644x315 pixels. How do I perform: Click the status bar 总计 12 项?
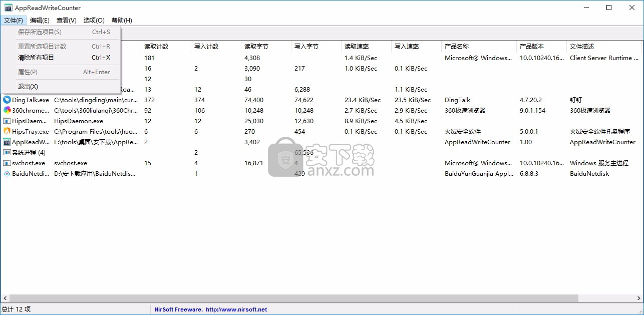[17, 309]
